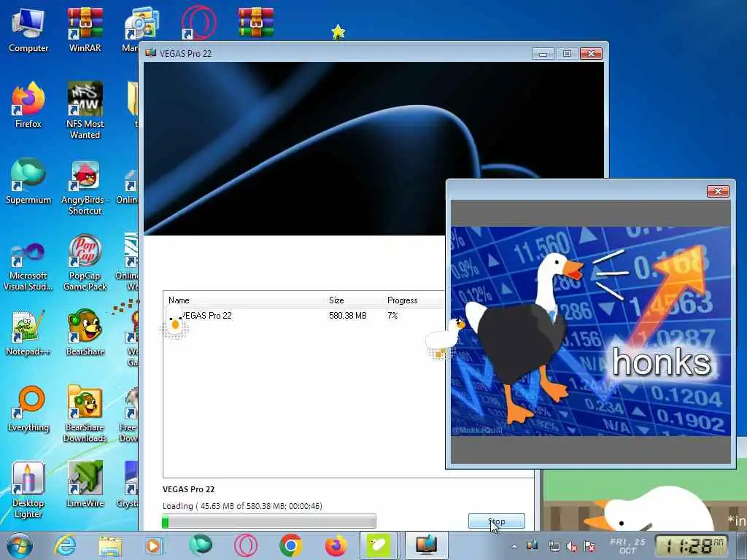This screenshot has height=560, width=747.
Task: Click the Name column header
Action: pos(179,300)
